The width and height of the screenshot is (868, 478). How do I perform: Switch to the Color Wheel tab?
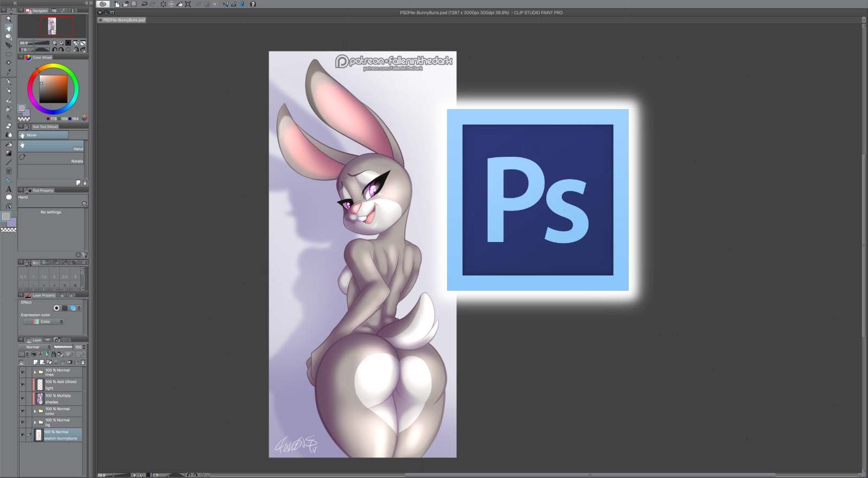pyautogui.click(x=39, y=57)
